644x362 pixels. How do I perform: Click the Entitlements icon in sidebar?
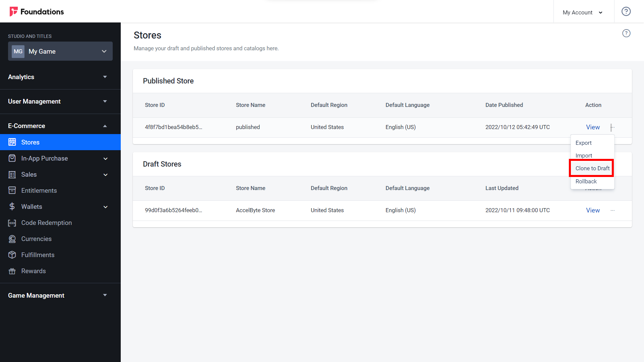12,190
